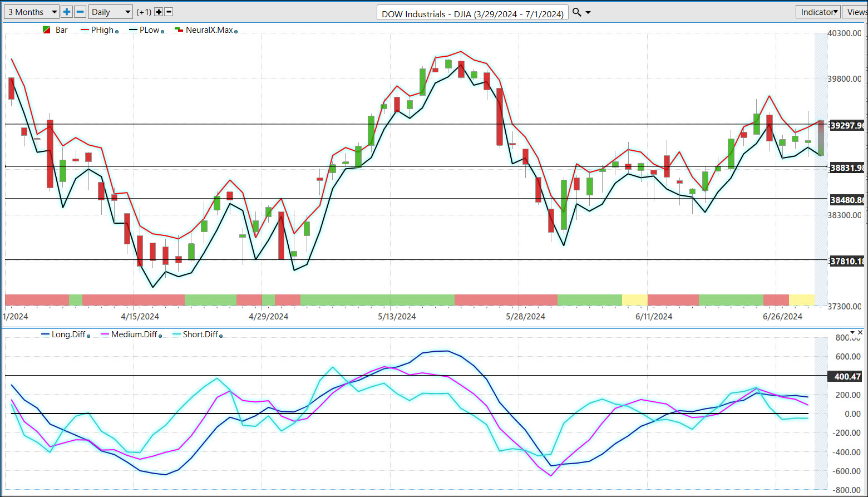
Task: Select the 38480.86 price level marker
Action: point(846,200)
